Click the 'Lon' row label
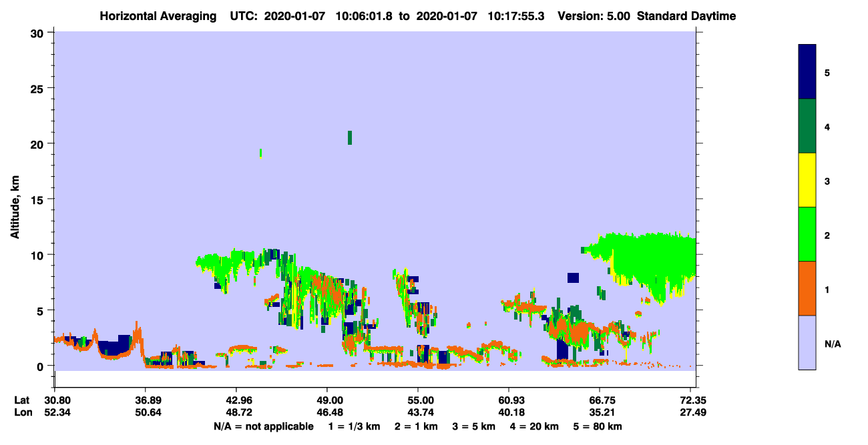The width and height of the screenshot is (868, 445). pos(22,413)
